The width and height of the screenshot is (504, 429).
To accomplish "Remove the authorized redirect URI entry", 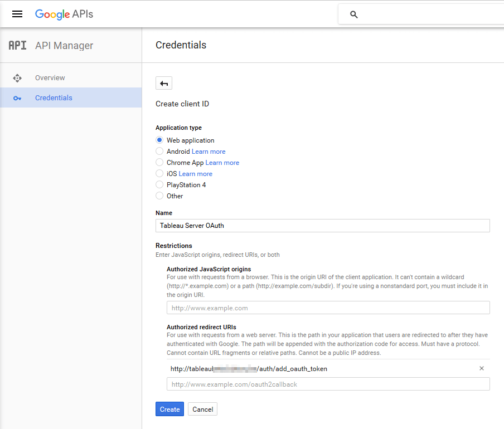I will click(482, 368).
